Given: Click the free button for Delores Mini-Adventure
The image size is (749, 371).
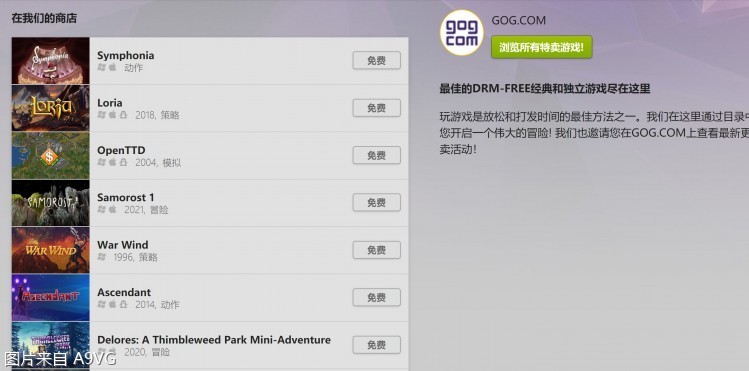Looking at the screenshot, I should [376, 345].
